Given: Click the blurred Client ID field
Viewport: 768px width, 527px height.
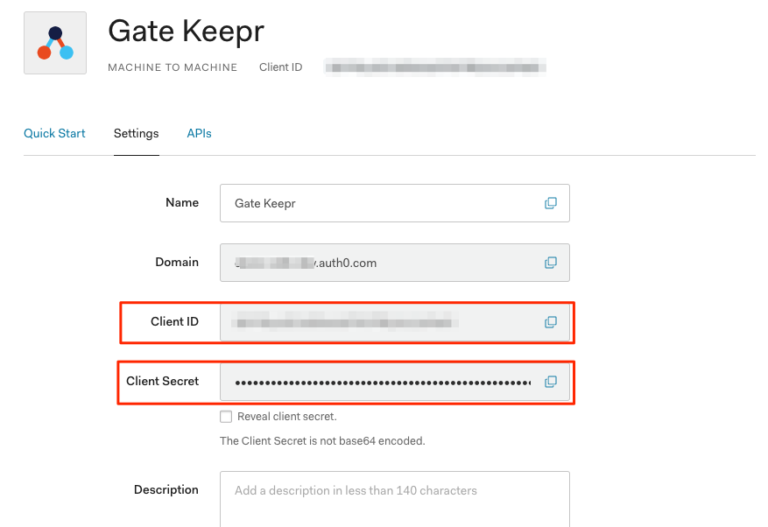Looking at the screenshot, I should click(x=395, y=322).
